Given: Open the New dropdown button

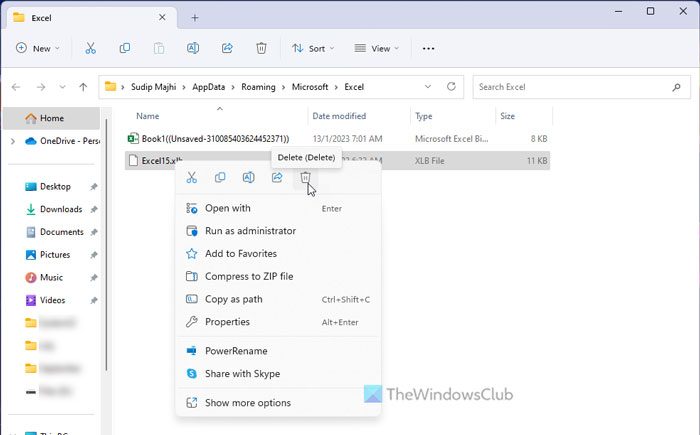Looking at the screenshot, I should click(x=38, y=48).
